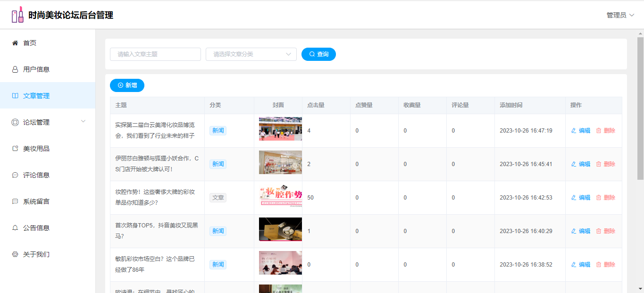
Task: Click the user icon beside 用户信息
Action: 15,69
